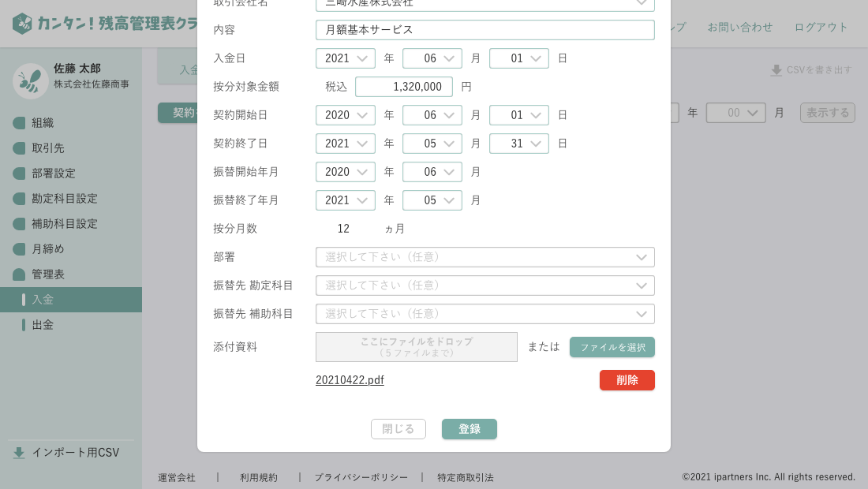The width and height of the screenshot is (868, 489).
Task: Click the app logo icon in header
Action: (x=22, y=24)
